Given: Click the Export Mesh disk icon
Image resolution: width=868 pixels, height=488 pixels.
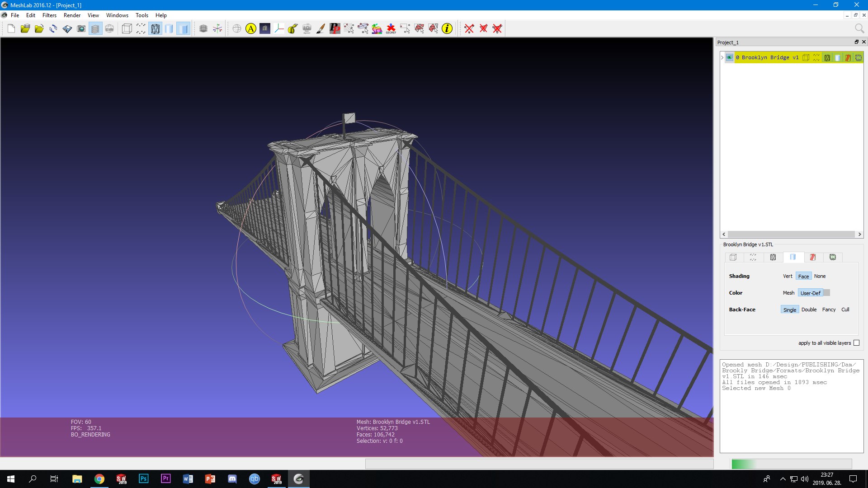Looking at the screenshot, I should 67,29.
